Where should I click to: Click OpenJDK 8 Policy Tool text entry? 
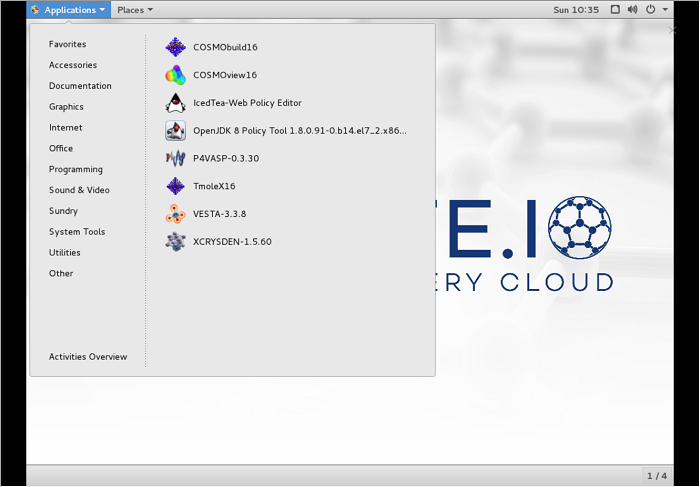[x=300, y=131]
